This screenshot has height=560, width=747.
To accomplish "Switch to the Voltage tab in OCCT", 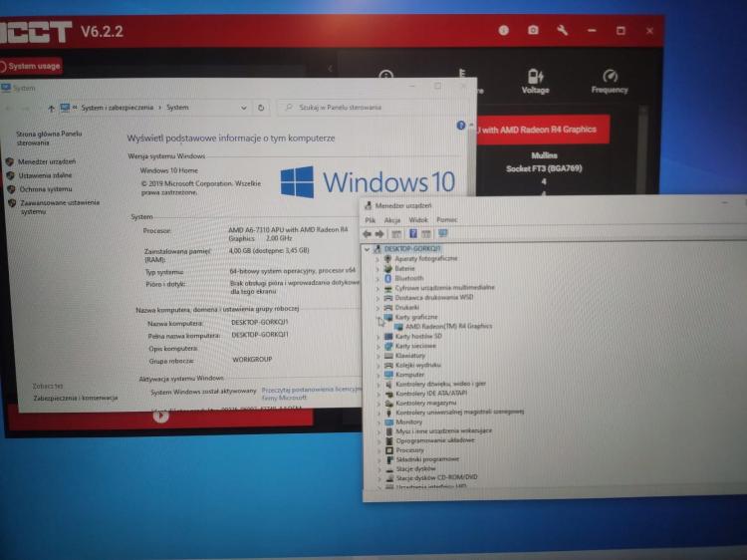I will point(535,81).
